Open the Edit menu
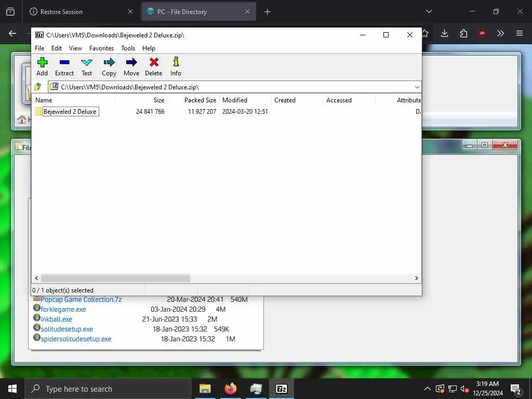532x399 pixels. click(x=56, y=48)
